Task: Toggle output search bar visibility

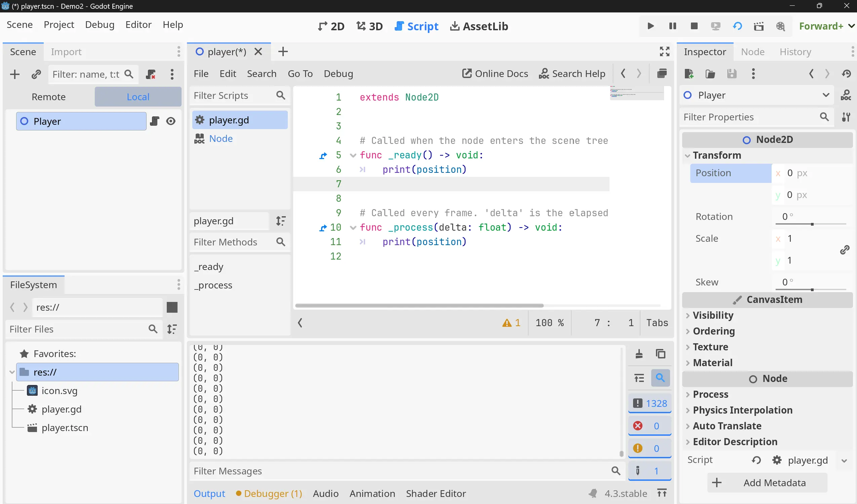Action: coord(660,378)
